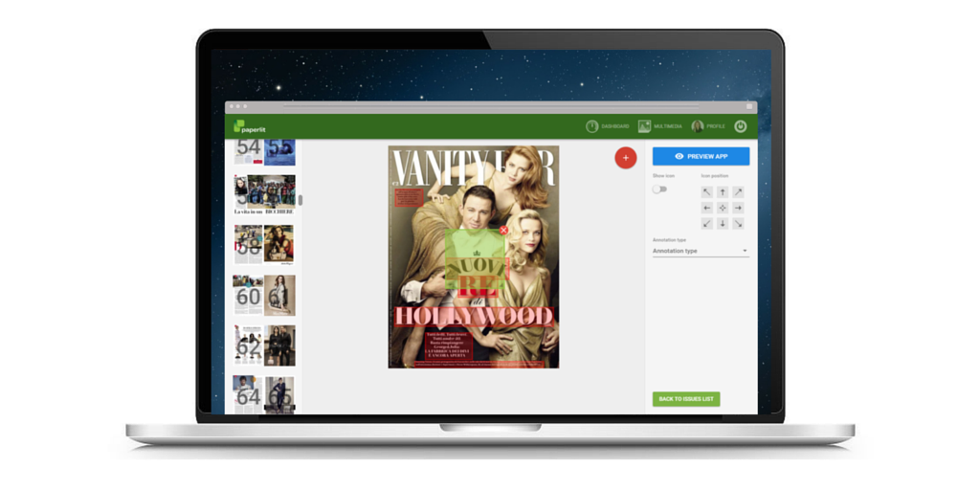
Task: Open the Dashboard section
Action: 608,126
